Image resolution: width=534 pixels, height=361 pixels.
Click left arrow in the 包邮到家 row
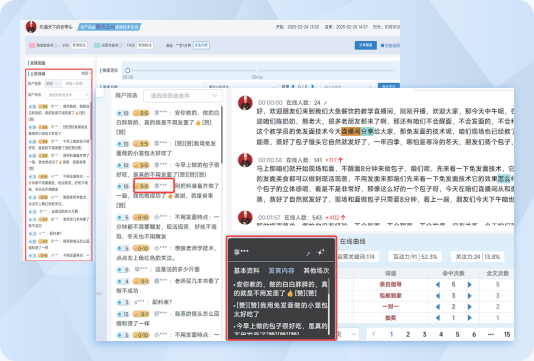(438, 296)
